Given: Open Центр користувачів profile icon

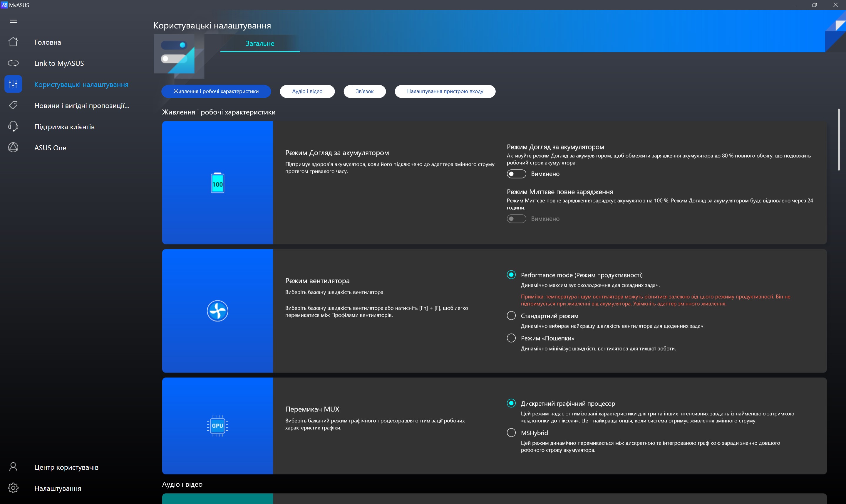Looking at the screenshot, I should click(13, 467).
